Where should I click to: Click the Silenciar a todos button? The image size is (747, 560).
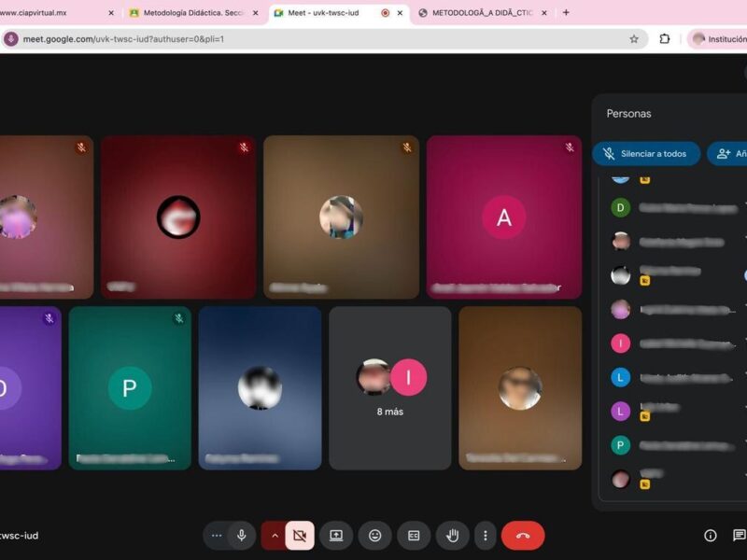click(x=646, y=153)
